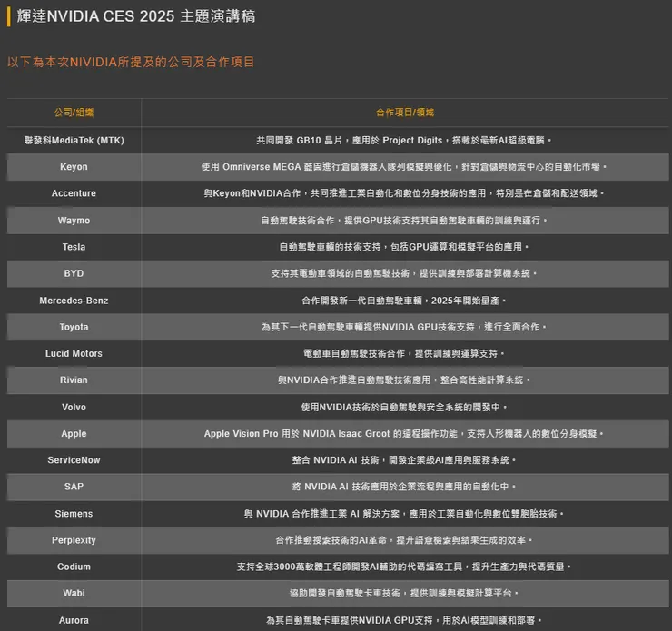Select the Keyon company cell

(74, 167)
